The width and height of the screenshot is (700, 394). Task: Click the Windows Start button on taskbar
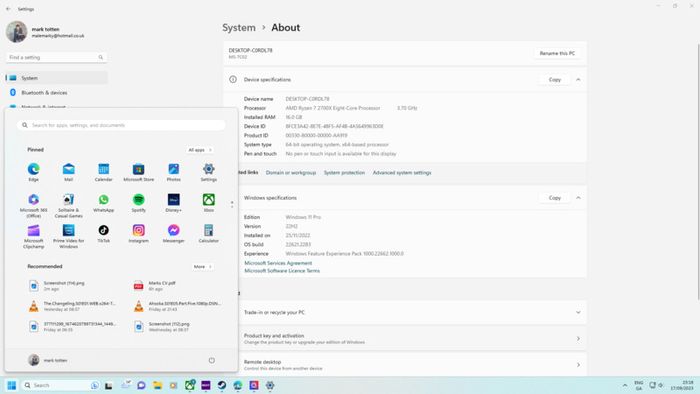point(12,385)
